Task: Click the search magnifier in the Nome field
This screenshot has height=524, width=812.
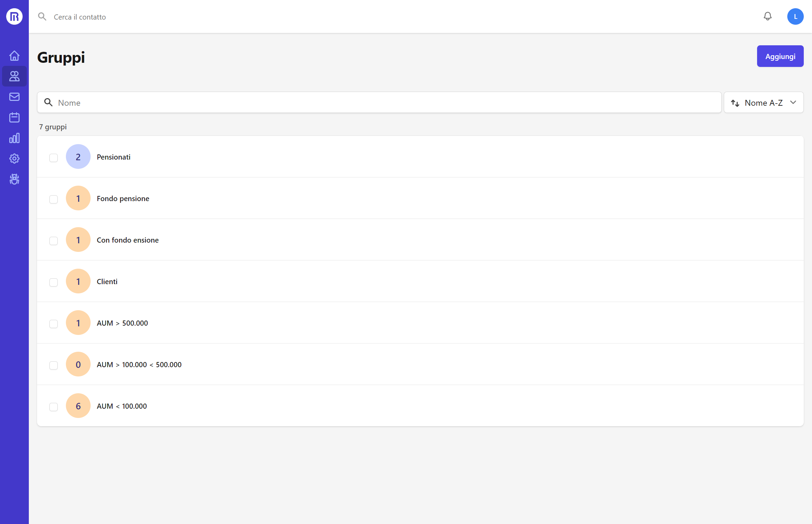Action: pos(48,102)
